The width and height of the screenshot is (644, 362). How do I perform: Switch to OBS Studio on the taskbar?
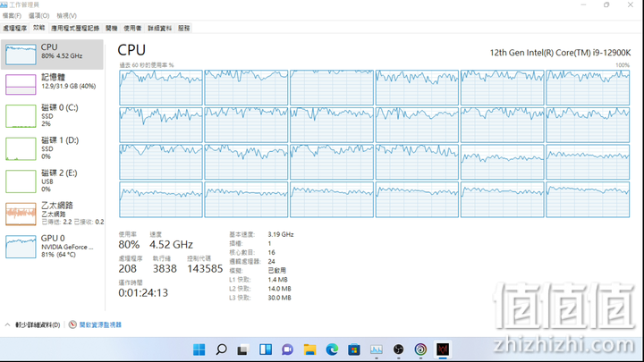[398, 349]
